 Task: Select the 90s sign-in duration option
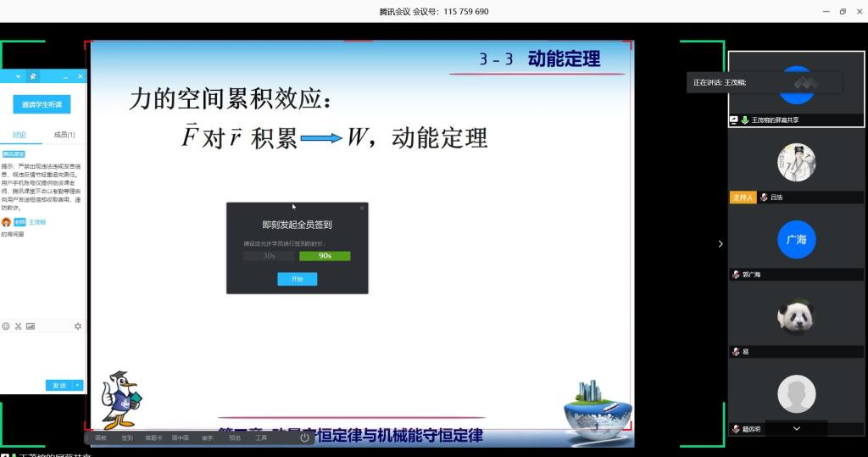(325, 256)
